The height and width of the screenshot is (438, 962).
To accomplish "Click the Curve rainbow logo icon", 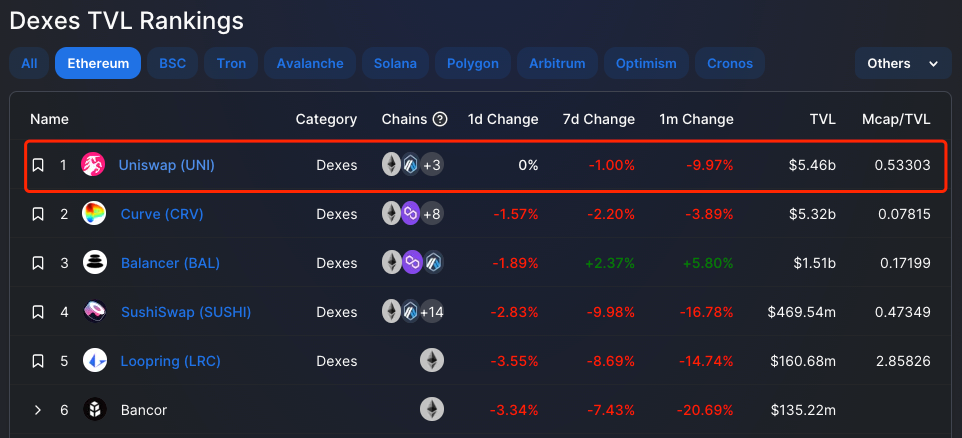I will tap(94, 214).
